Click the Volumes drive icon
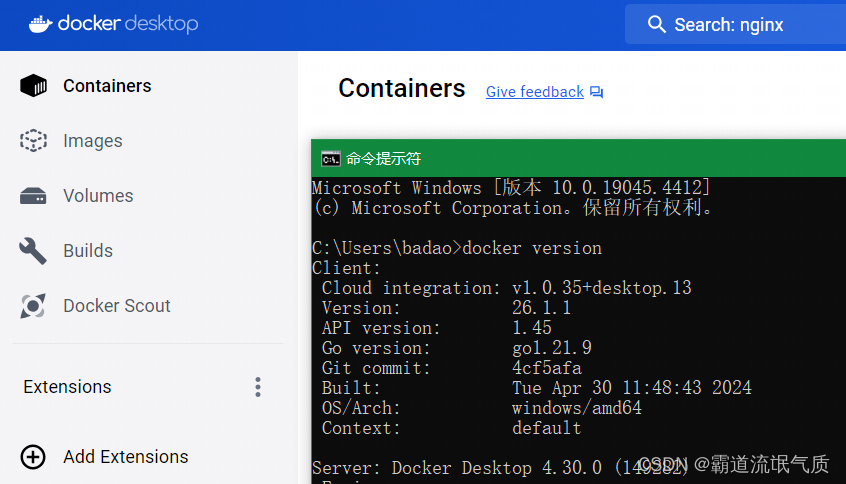The image size is (846, 484). [33, 196]
